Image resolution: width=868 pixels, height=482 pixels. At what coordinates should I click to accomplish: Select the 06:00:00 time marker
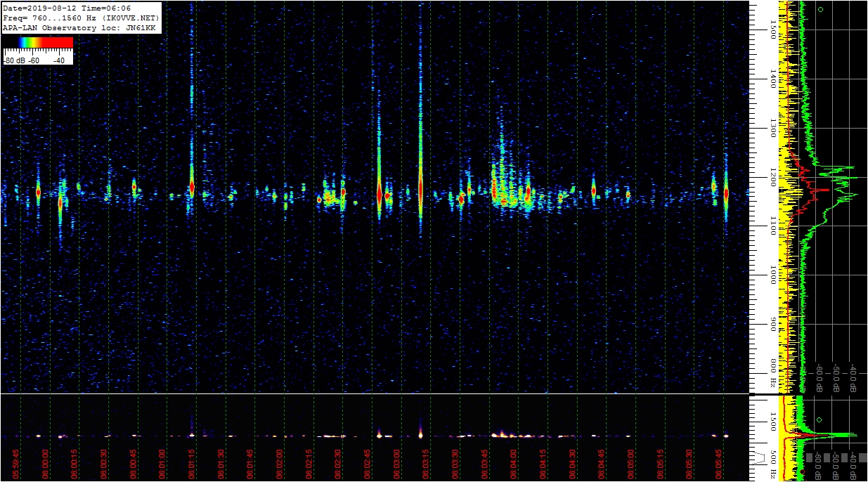[x=46, y=462]
